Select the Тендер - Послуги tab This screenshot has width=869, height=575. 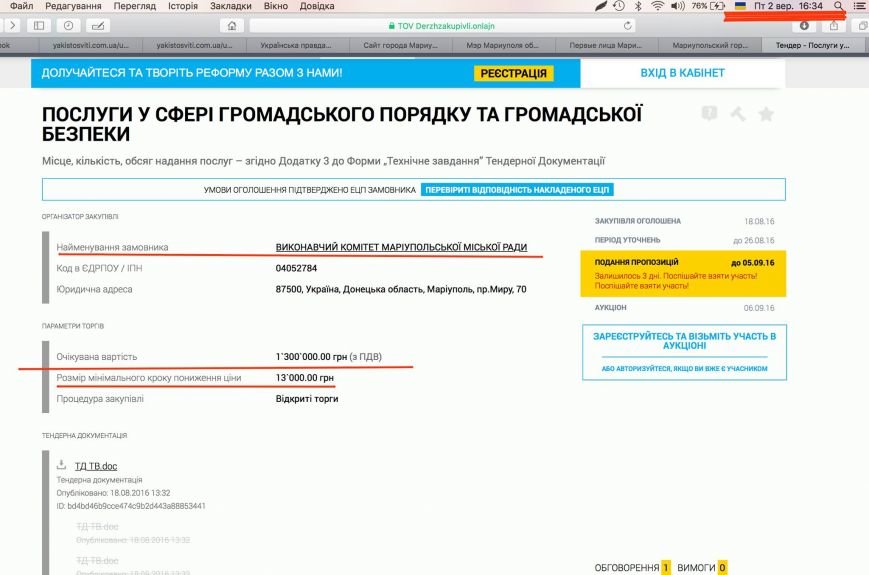(x=812, y=45)
